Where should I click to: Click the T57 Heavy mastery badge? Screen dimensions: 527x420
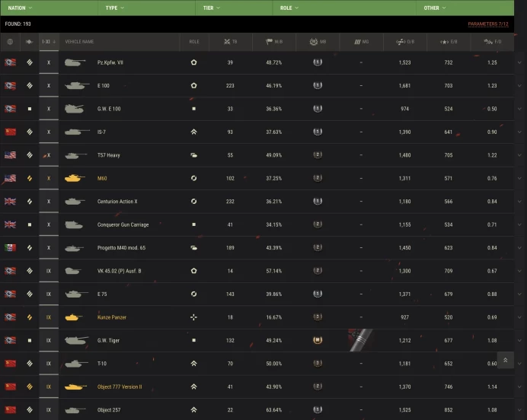click(318, 154)
